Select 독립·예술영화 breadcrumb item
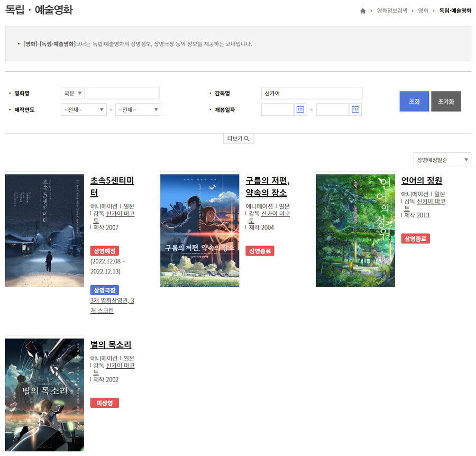476x456 pixels. [x=455, y=11]
